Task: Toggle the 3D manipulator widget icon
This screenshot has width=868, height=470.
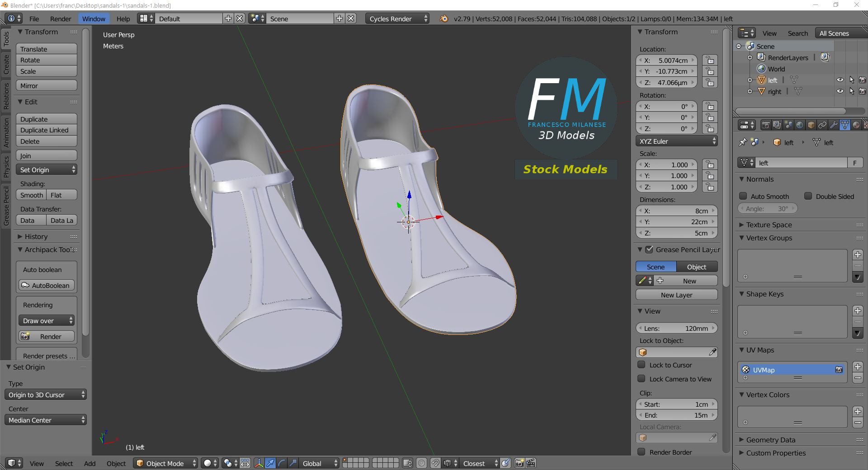Action: tap(259, 463)
